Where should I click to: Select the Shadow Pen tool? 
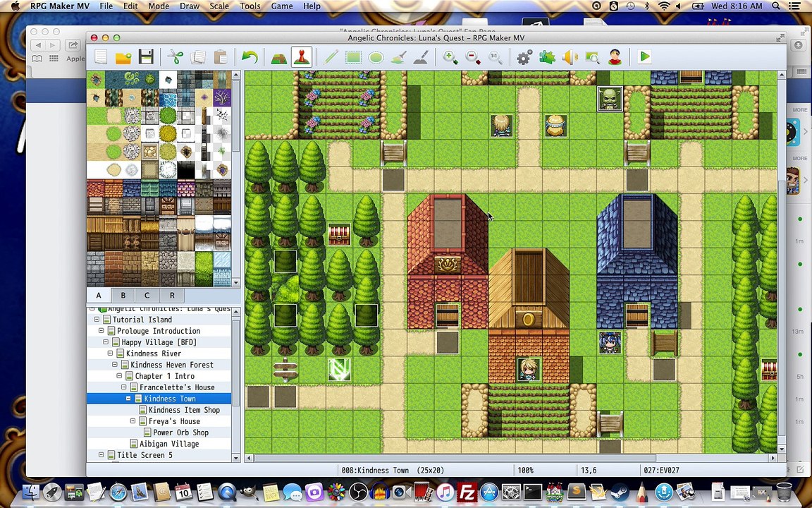[x=421, y=56]
